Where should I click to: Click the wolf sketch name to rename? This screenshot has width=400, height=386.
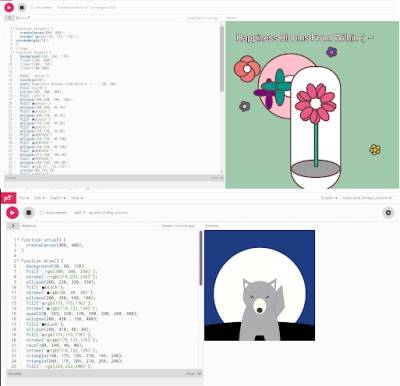coord(100,212)
